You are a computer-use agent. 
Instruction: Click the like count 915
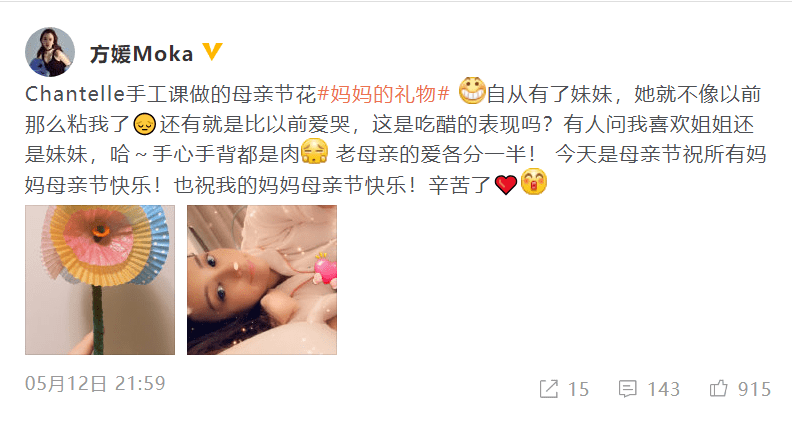(x=754, y=389)
